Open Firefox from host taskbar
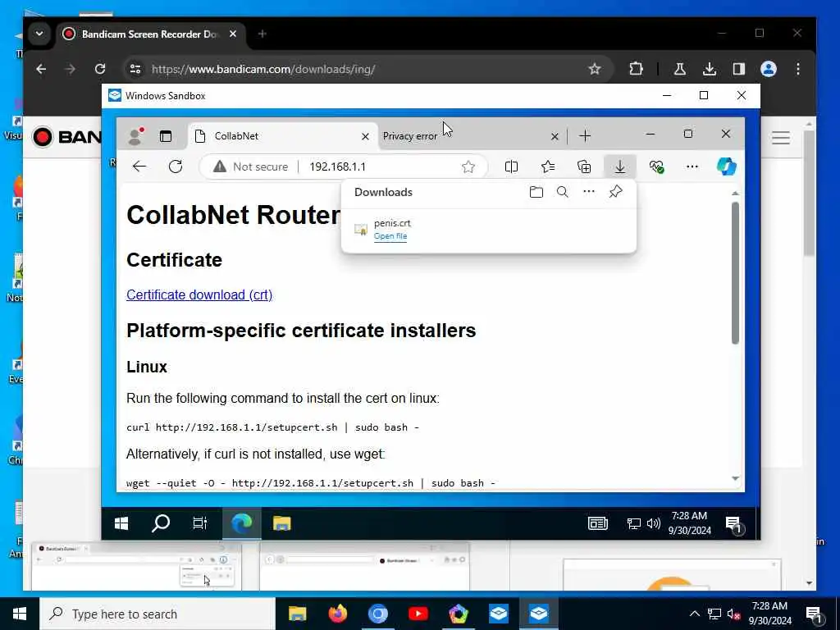This screenshot has width=840, height=630. 337,614
